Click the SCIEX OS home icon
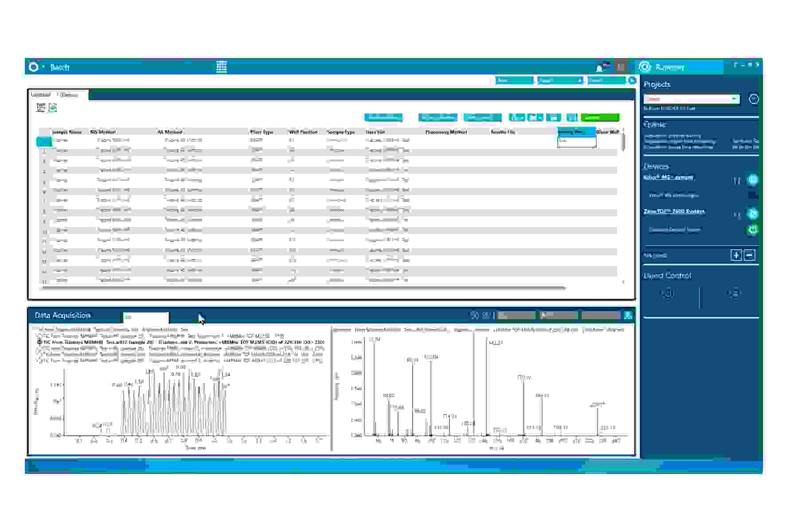This screenshot has height=532, width=798. pyautogui.click(x=33, y=67)
